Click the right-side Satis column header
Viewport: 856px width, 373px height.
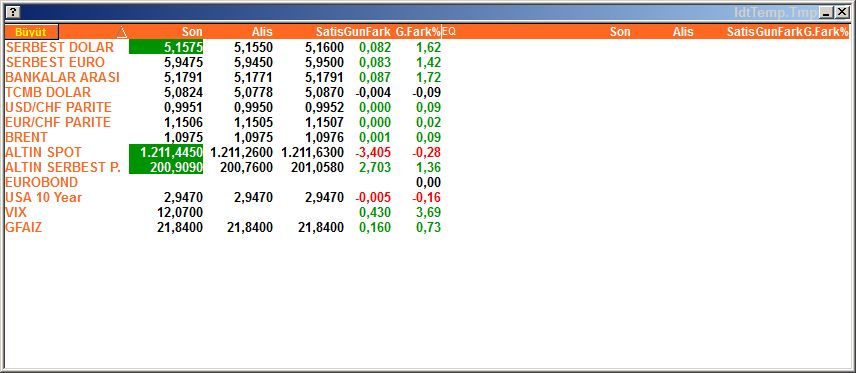point(741,32)
